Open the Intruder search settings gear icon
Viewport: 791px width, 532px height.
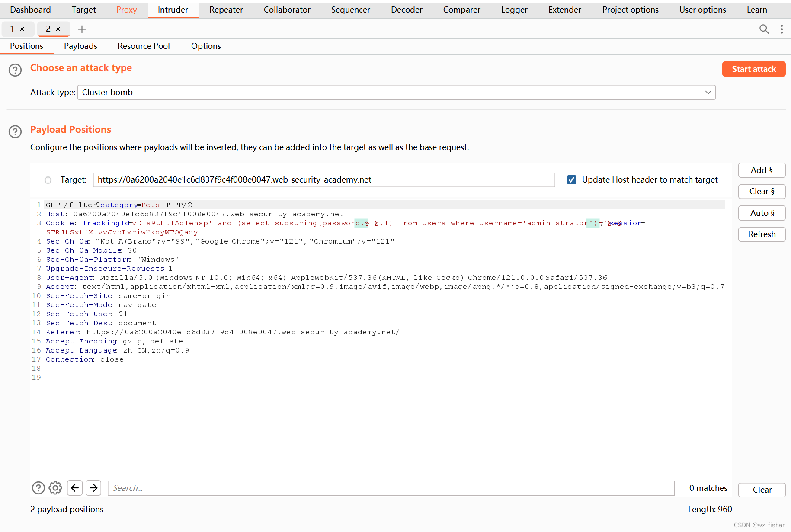[x=55, y=488]
